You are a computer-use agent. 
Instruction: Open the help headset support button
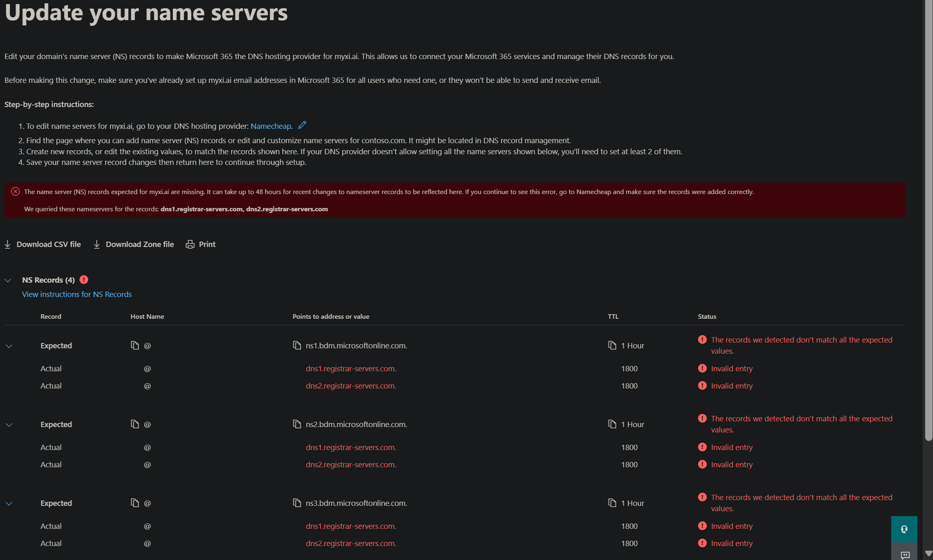tap(904, 529)
